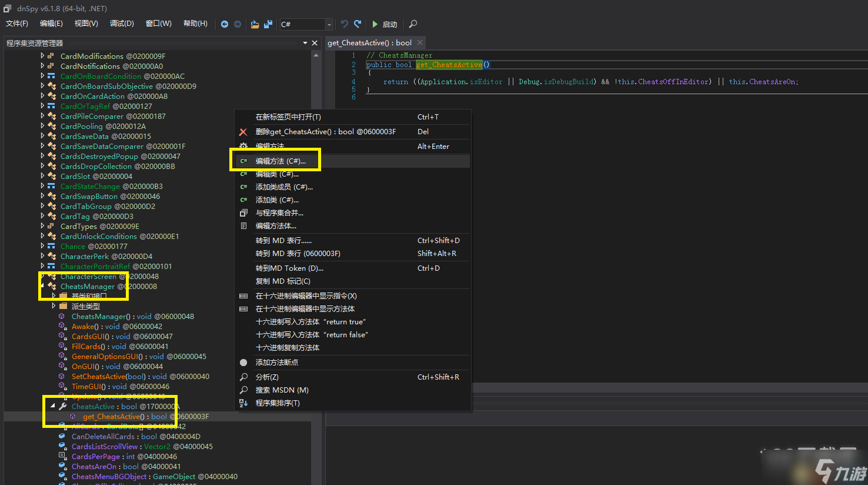Click the redo toolbar icon

coord(358,24)
